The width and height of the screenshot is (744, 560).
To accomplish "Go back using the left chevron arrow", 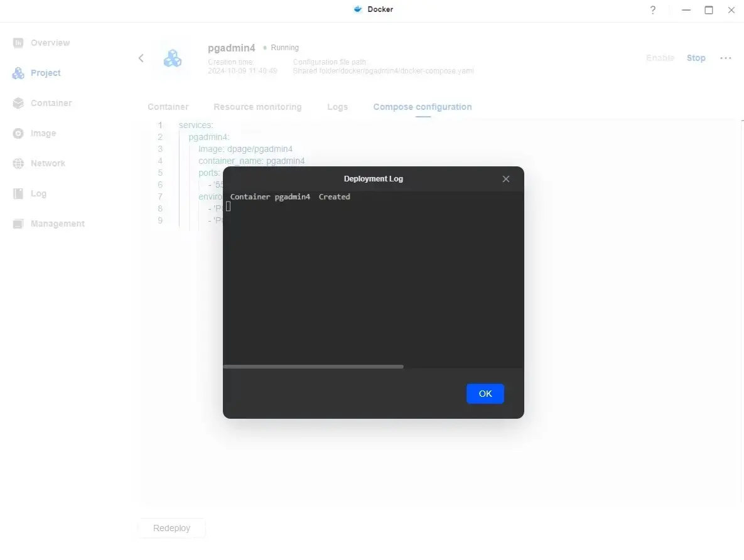I will tap(141, 58).
